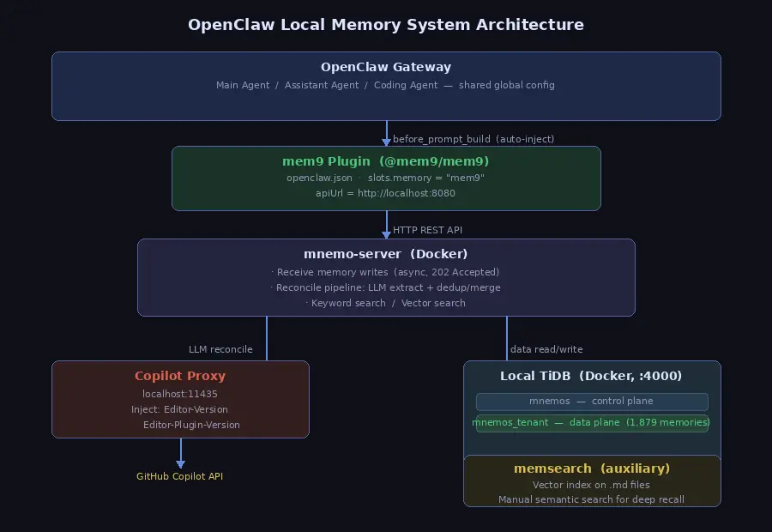Click the diagram title 'OpenClaw Local Memory System Architecture'
772x532 pixels.
click(386, 25)
